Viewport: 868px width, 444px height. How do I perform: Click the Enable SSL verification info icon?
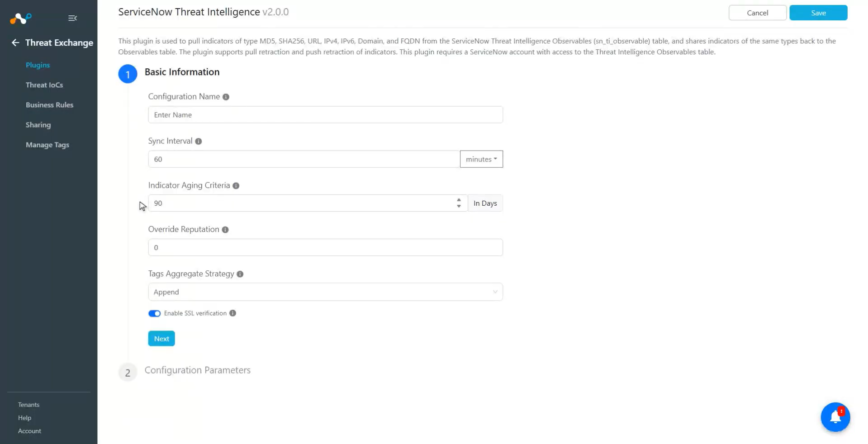(x=232, y=313)
